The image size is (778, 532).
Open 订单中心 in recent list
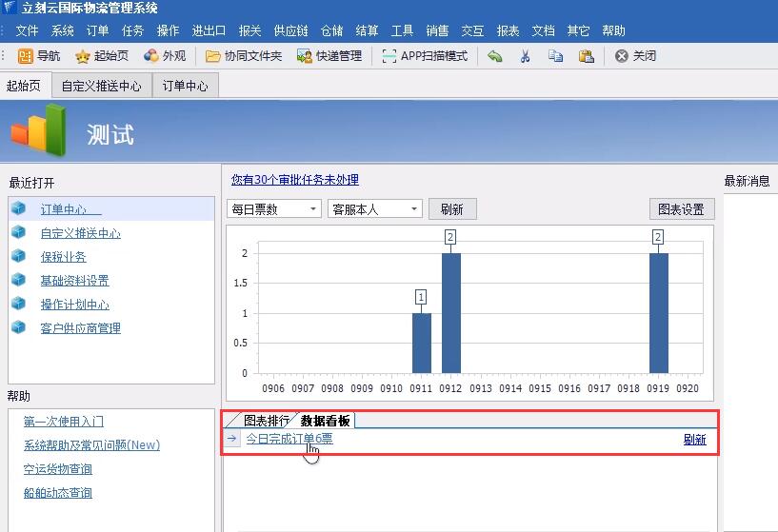(x=71, y=209)
